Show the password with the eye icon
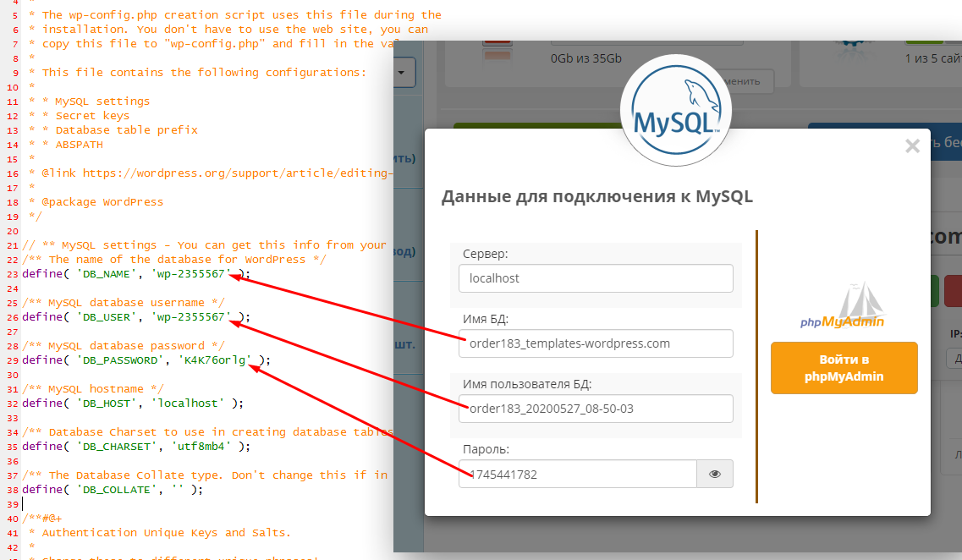962x560 pixels. (x=715, y=474)
